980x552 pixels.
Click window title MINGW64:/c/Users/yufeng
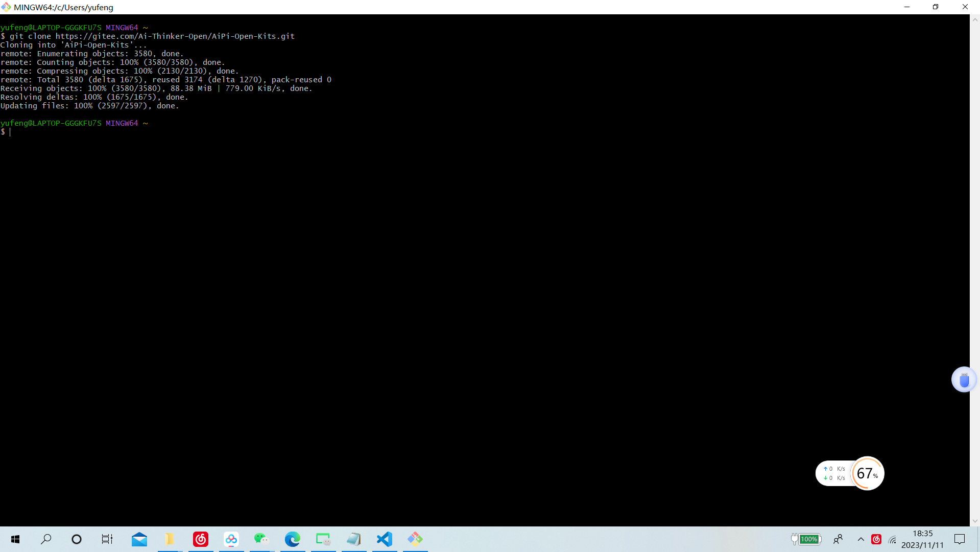coord(64,7)
